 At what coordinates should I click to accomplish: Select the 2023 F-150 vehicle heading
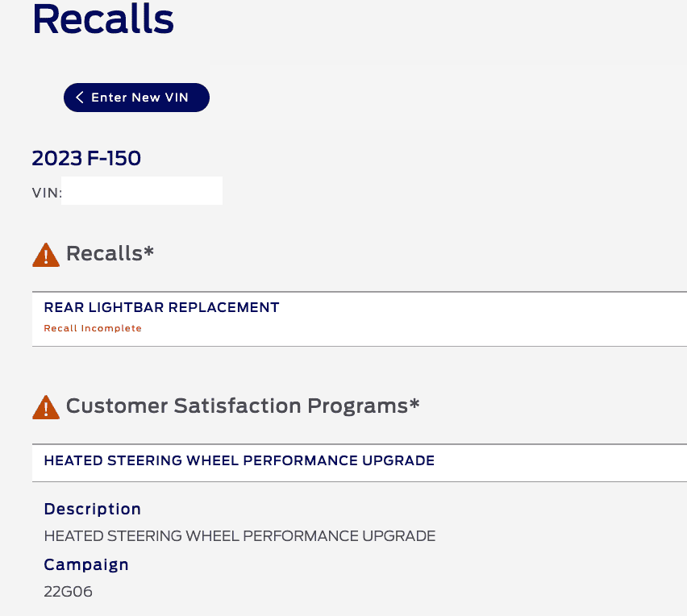[x=86, y=158]
